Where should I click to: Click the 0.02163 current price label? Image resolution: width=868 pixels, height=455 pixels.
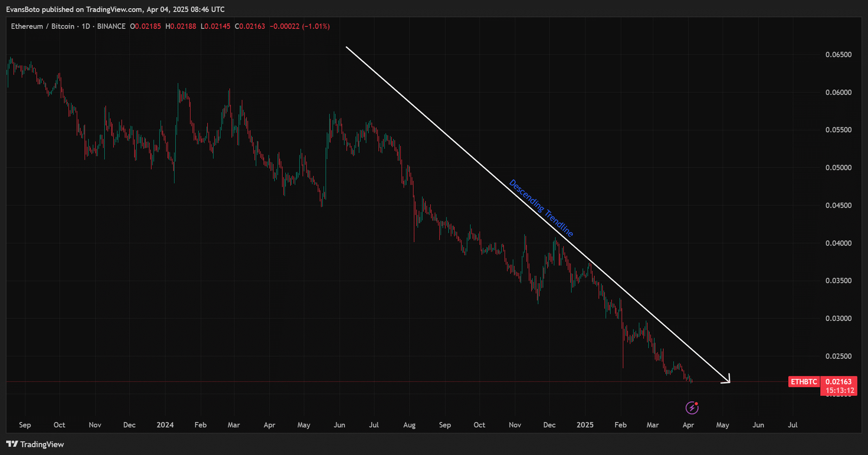tap(839, 382)
